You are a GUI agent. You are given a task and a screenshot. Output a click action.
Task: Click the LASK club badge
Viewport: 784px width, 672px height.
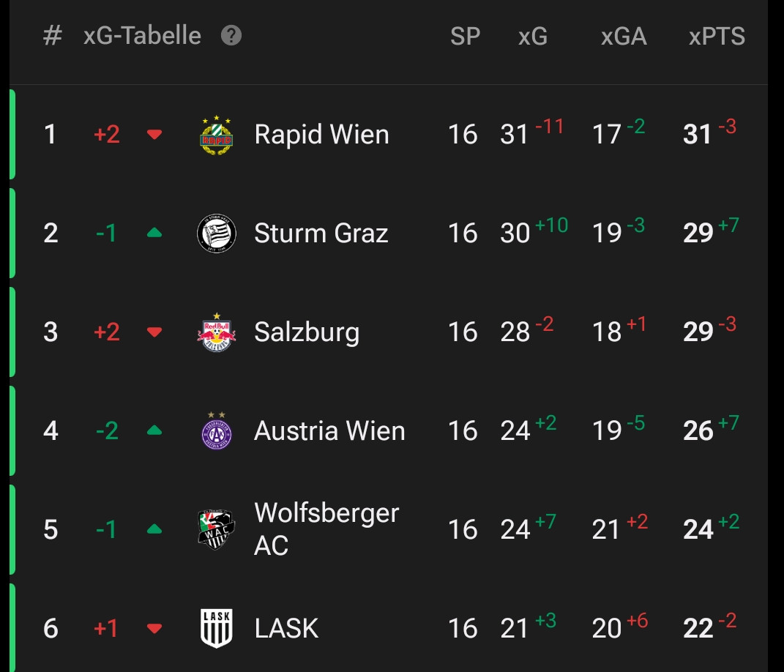[217, 628]
